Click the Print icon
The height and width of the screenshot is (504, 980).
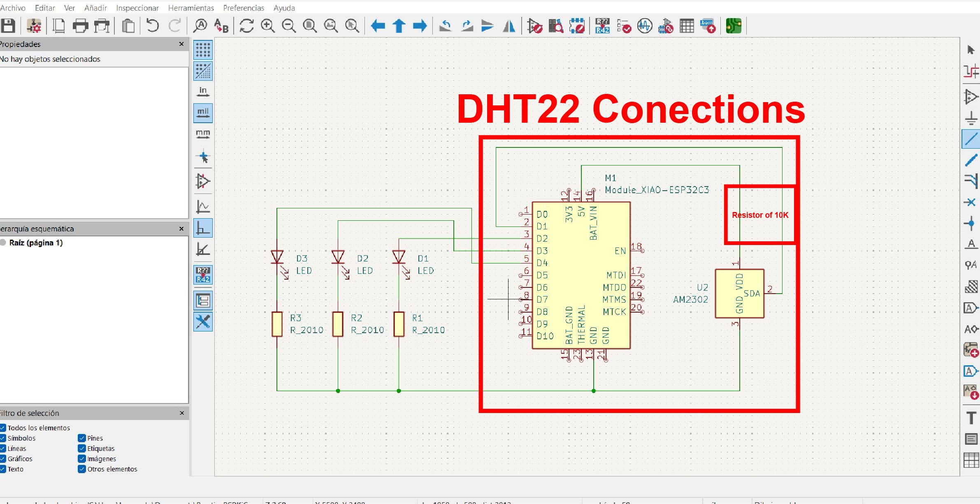point(80,26)
